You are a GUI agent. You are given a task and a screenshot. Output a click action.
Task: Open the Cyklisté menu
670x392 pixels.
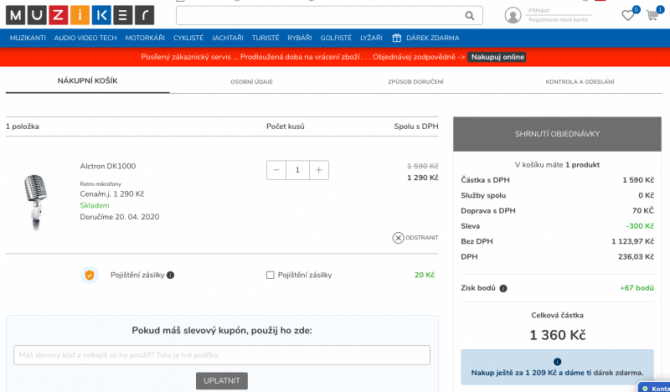tap(188, 38)
